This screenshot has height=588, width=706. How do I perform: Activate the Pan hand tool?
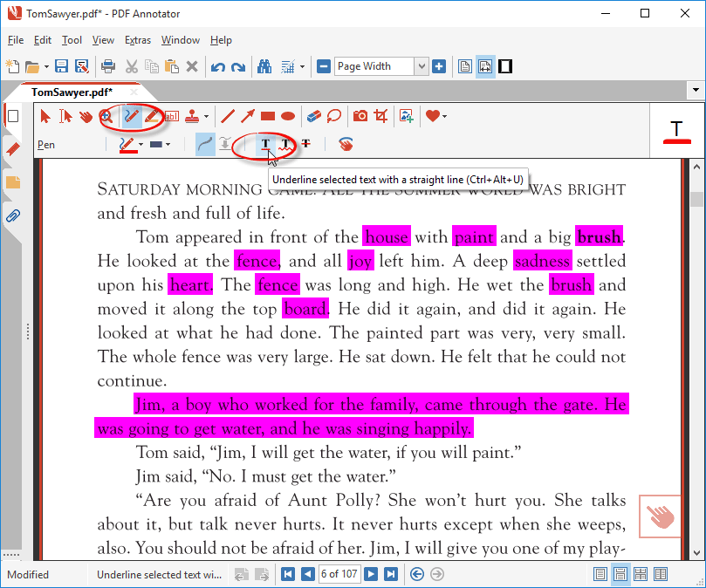86,117
